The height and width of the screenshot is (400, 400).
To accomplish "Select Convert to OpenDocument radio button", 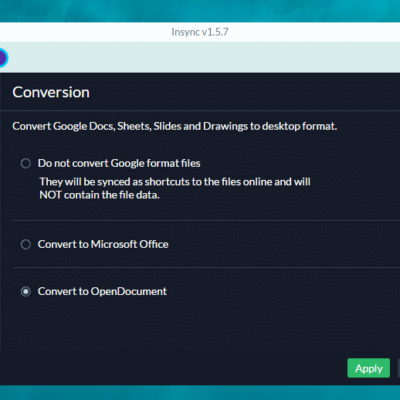I will point(26,292).
